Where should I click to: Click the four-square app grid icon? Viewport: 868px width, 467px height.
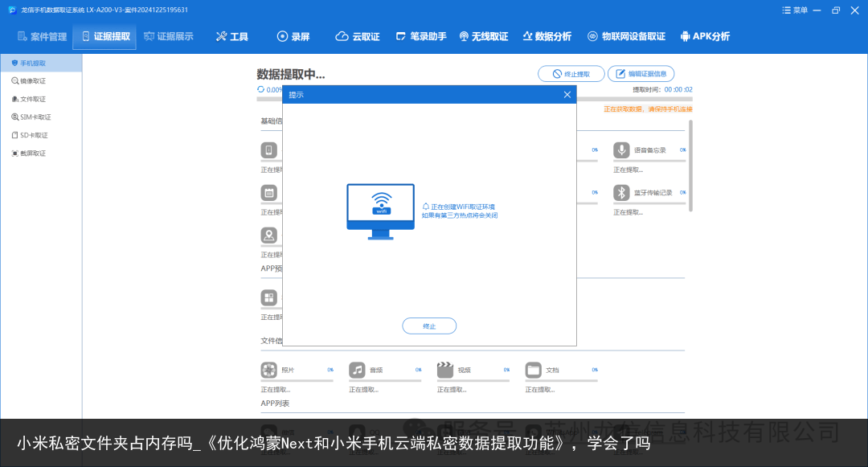pyautogui.click(x=268, y=297)
